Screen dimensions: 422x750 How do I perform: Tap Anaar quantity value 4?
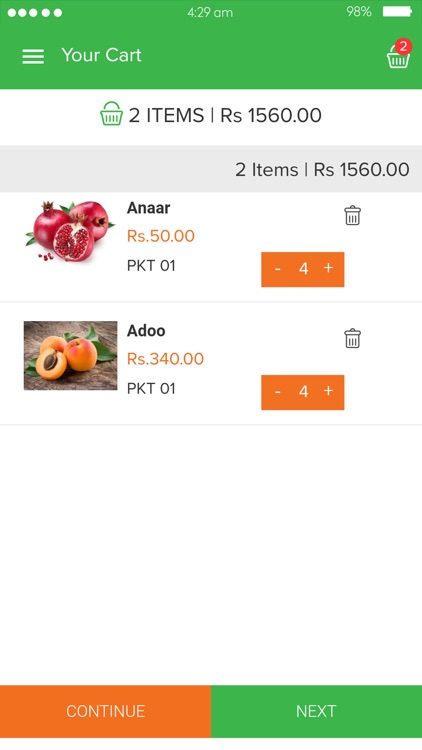coord(303,269)
